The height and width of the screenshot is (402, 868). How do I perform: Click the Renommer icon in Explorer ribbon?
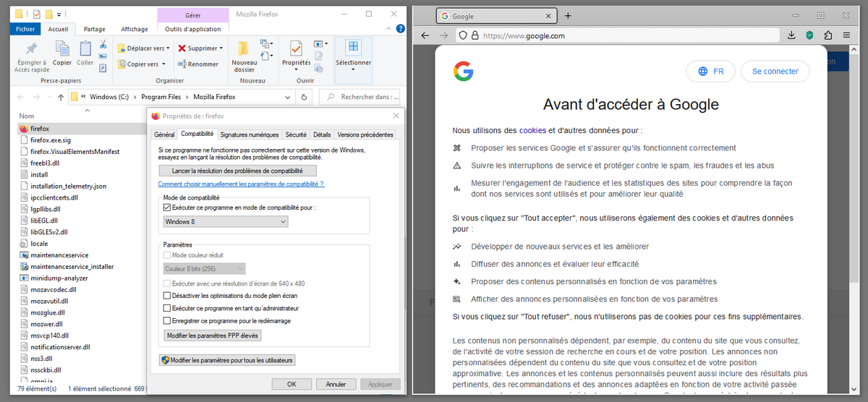[182, 64]
